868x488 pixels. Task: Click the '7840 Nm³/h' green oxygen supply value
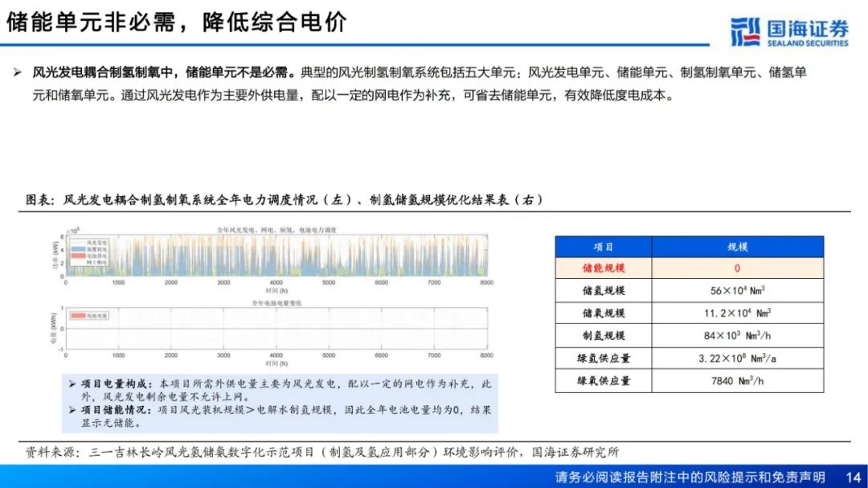737,381
